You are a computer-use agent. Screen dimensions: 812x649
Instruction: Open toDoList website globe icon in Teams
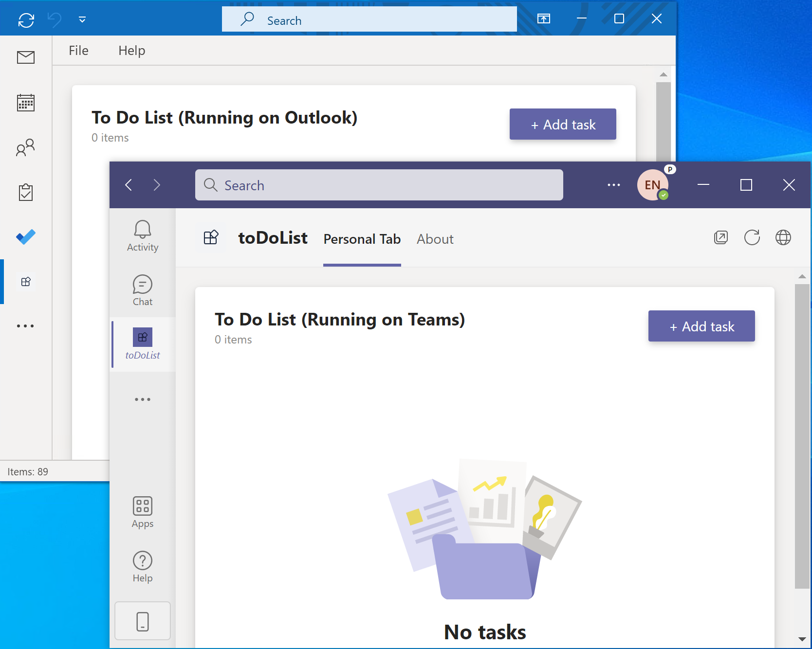[783, 237]
